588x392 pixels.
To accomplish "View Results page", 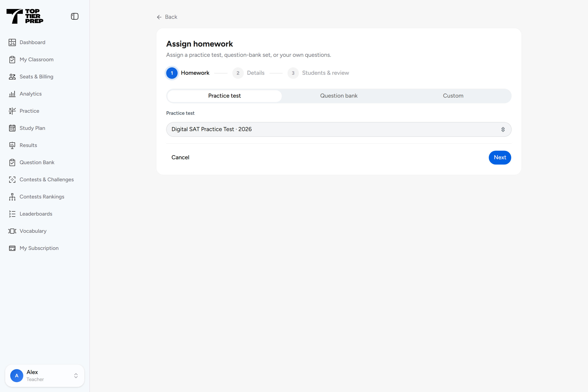I will pos(28,145).
